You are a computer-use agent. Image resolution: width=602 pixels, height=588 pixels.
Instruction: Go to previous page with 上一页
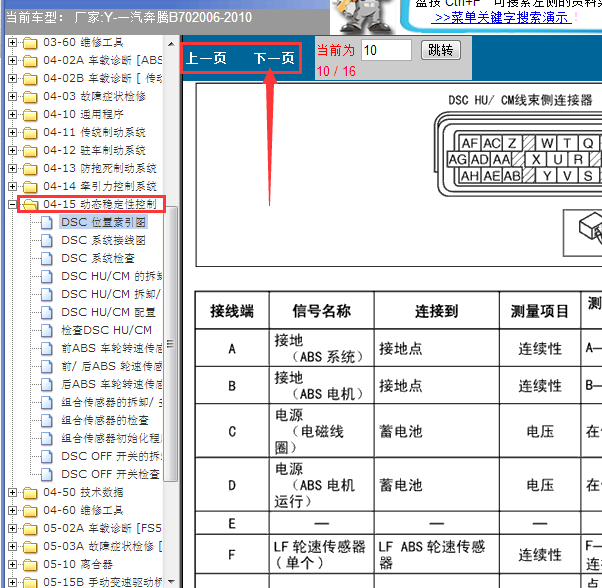pyautogui.click(x=207, y=58)
